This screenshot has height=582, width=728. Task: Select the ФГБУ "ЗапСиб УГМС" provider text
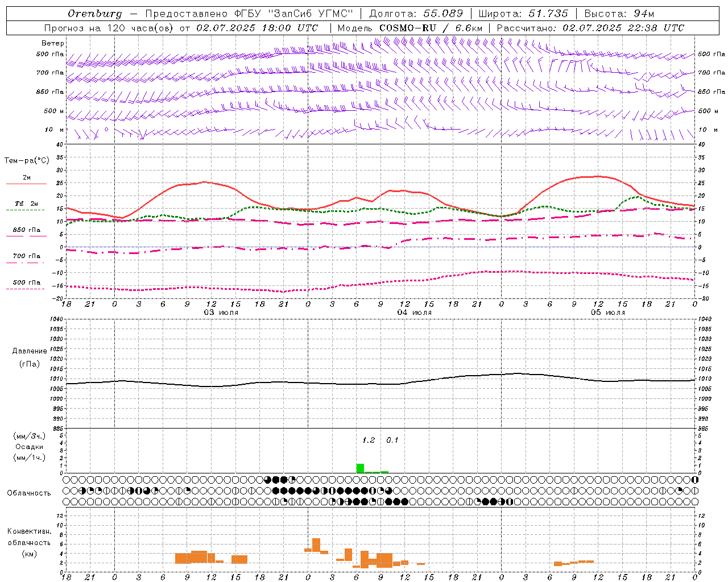pos(293,14)
